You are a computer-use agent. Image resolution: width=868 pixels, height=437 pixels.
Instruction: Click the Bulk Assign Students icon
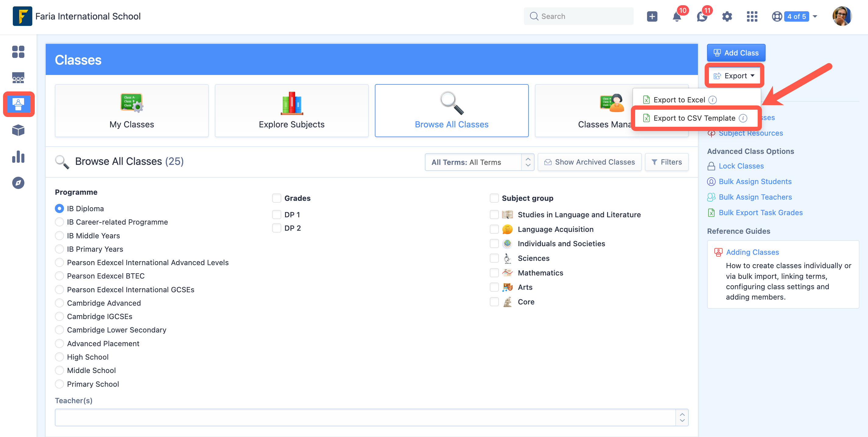[711, 182]
